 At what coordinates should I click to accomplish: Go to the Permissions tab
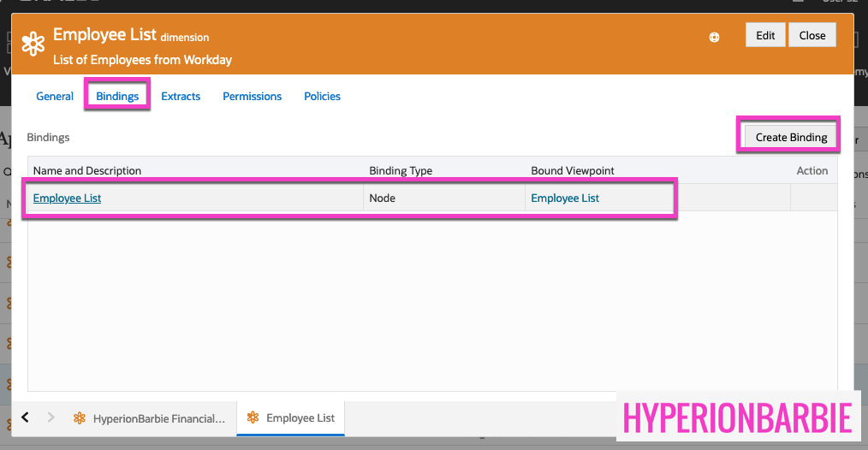click(x=252, y=97)
